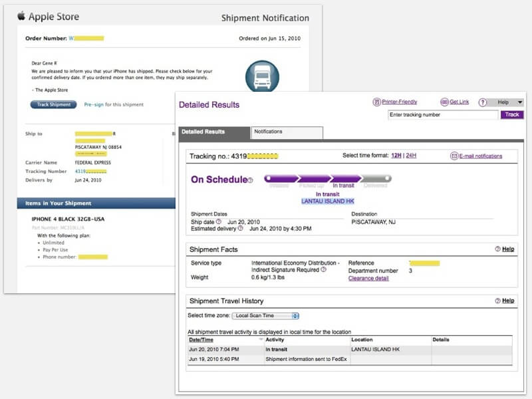
Task: Open the Pre-sign link for this shipment
Action: tap(94, 104)
